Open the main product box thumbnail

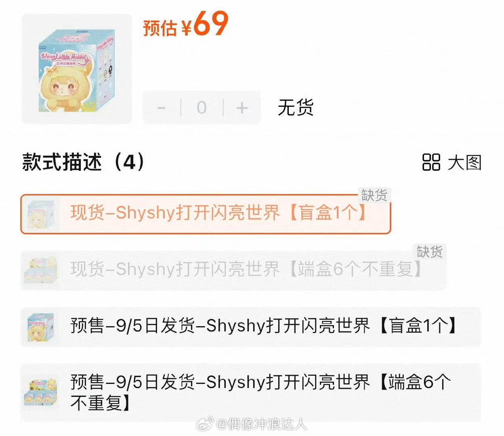(77, 69)
